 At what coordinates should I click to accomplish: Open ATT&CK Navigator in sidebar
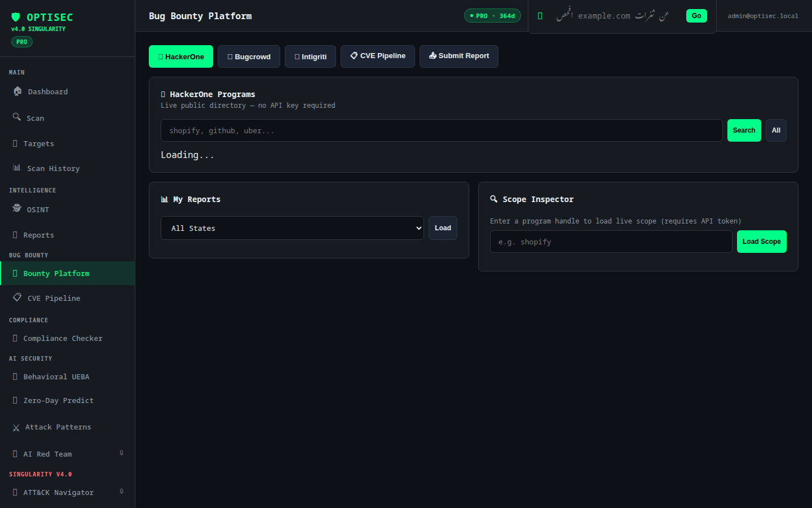(x=68, y=492)
